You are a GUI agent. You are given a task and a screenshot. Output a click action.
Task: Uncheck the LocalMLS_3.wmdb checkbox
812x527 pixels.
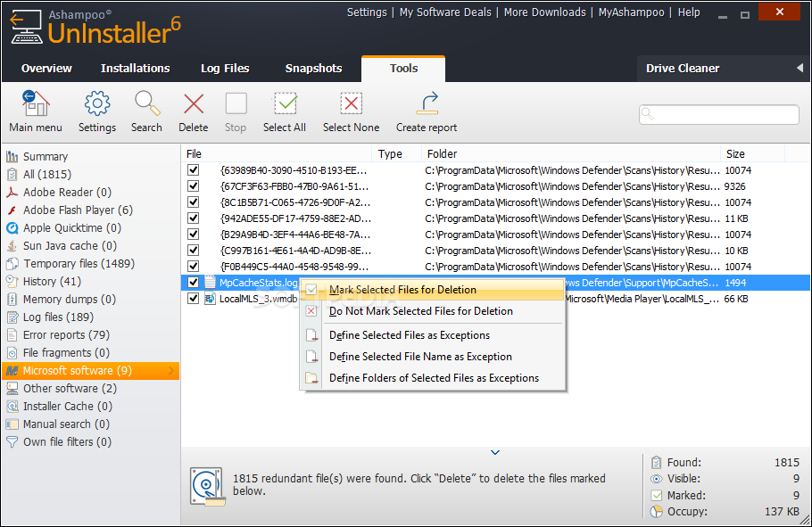coord(193,299)
